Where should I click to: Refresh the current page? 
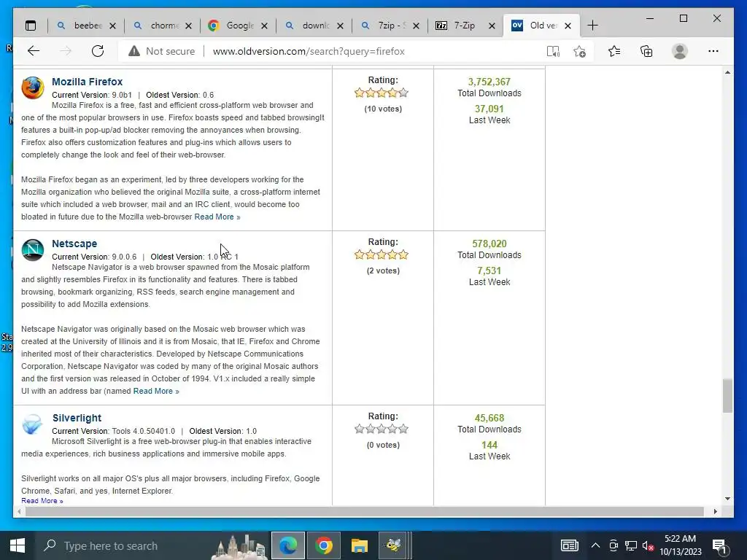98,51
